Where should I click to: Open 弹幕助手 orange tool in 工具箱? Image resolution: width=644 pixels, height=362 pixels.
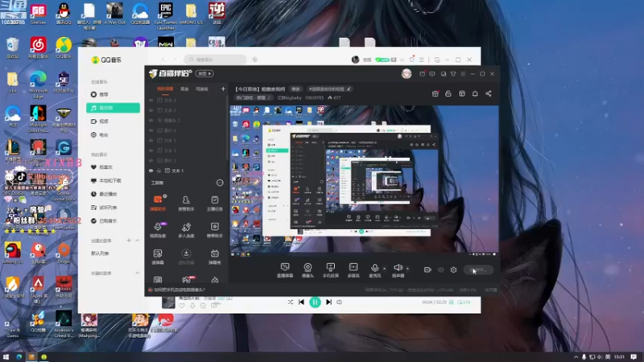tap(158, 203)
